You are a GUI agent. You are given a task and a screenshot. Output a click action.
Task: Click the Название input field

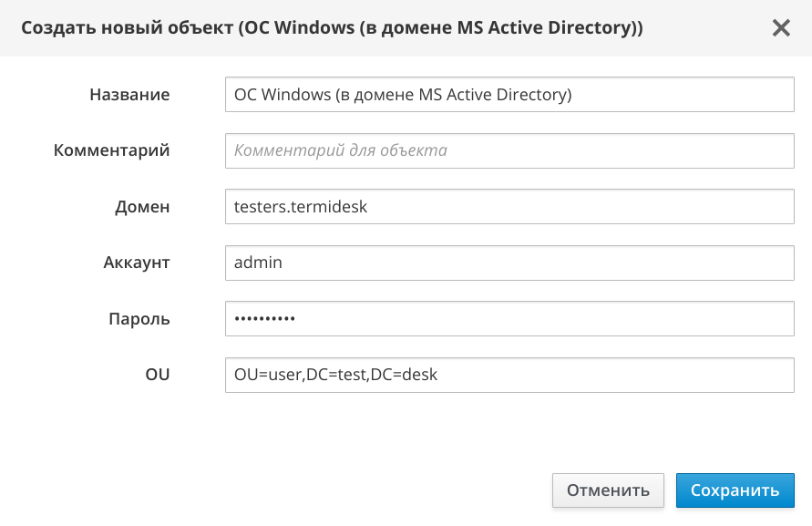click(x=509, y=94)
